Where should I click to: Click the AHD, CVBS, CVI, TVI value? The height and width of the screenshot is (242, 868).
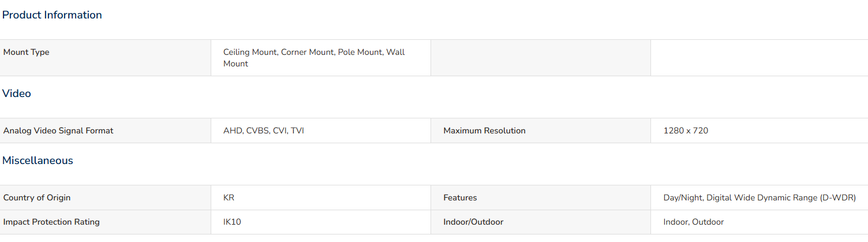[x=264, y=131]
